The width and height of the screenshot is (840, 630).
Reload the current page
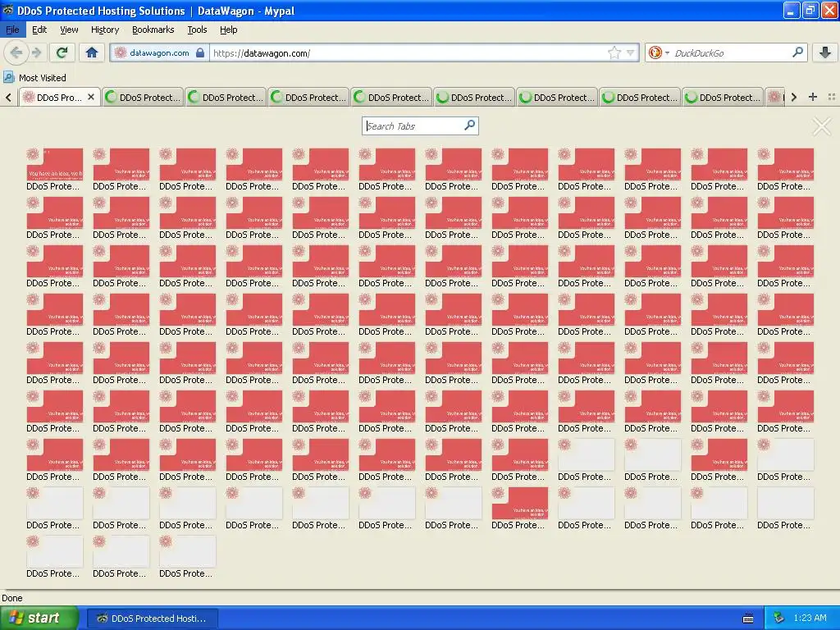(62, 52)
